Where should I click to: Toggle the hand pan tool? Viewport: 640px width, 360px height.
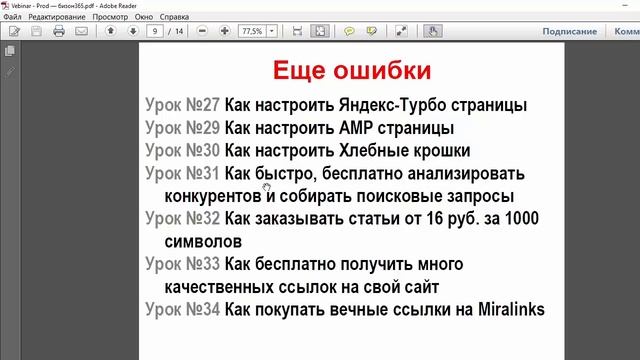click(433, 31)
